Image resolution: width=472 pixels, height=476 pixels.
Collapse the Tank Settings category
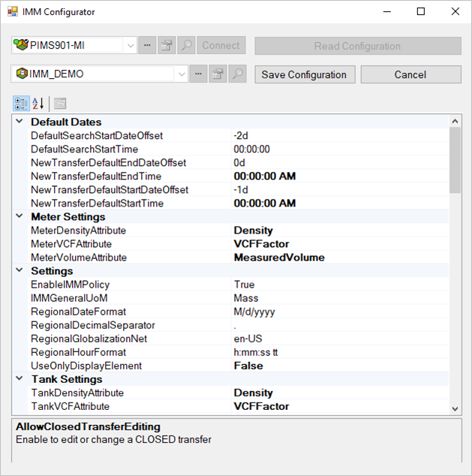[x=20, y=378]
